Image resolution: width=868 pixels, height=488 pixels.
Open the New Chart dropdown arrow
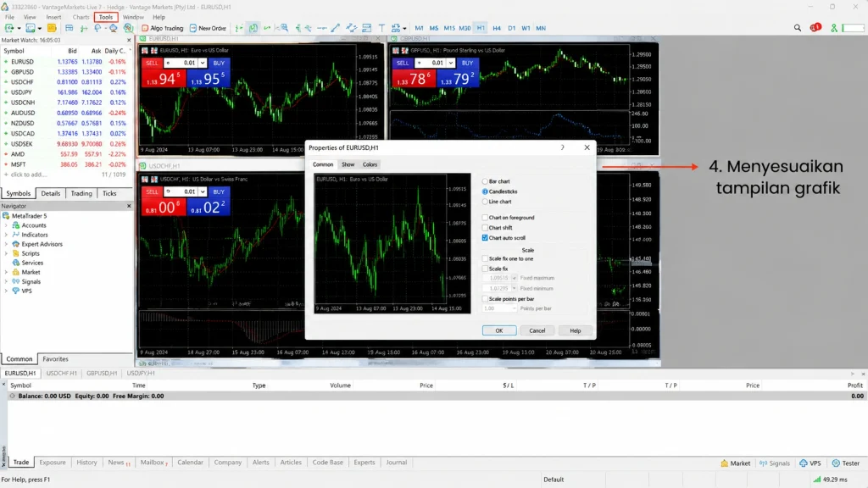pos(19,28)
